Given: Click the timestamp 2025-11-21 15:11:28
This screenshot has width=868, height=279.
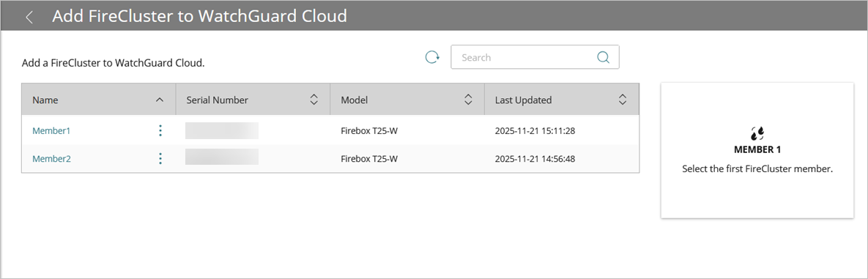Looking at the screenshot, I should point(535,130).
